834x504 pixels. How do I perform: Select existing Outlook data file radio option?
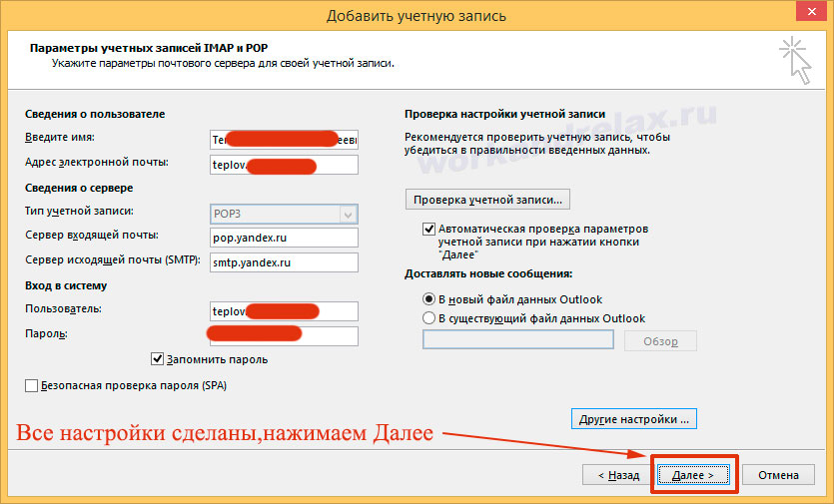point(429,318)
